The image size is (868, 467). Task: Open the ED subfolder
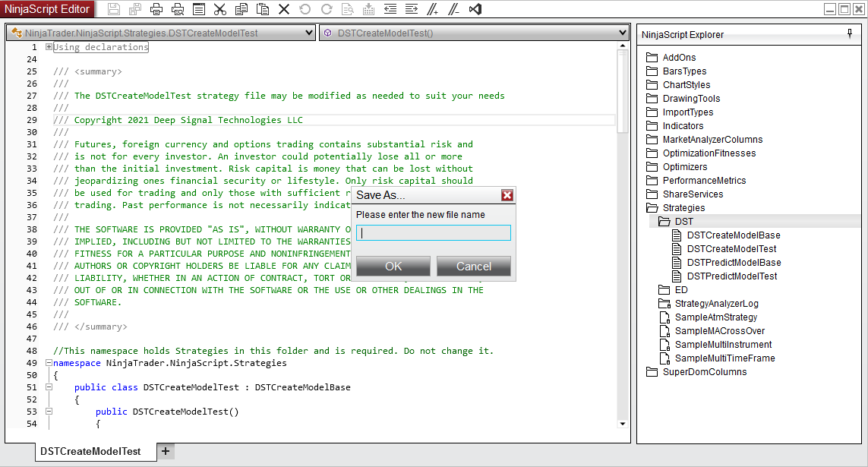click(x=673, y=290)
